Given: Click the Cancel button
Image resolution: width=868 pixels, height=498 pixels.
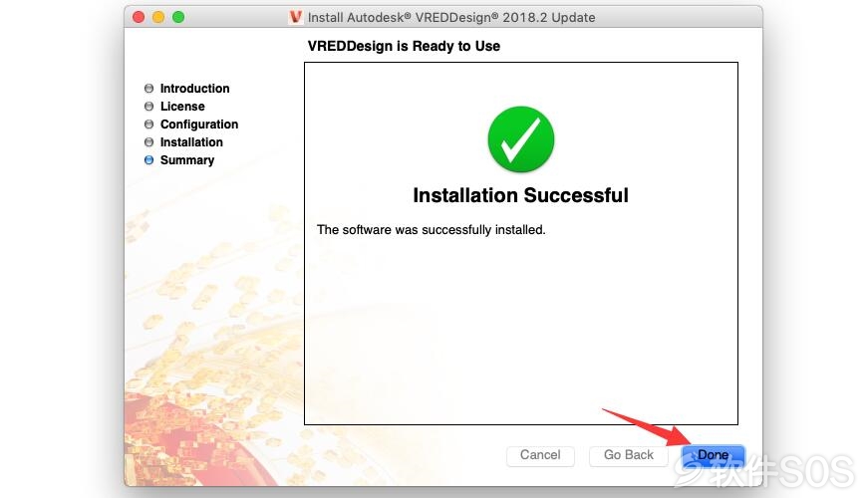Looking at the screenshot, I should tap(540, 455).
